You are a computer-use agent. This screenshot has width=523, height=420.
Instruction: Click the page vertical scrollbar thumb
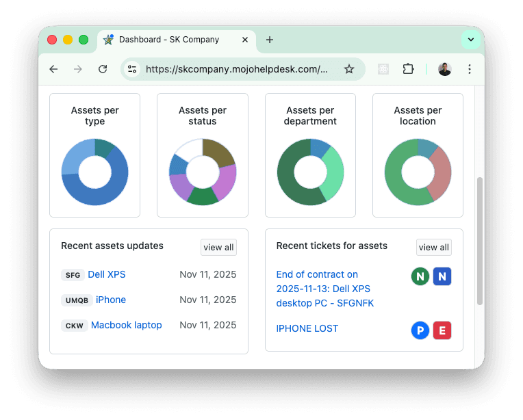480,241
